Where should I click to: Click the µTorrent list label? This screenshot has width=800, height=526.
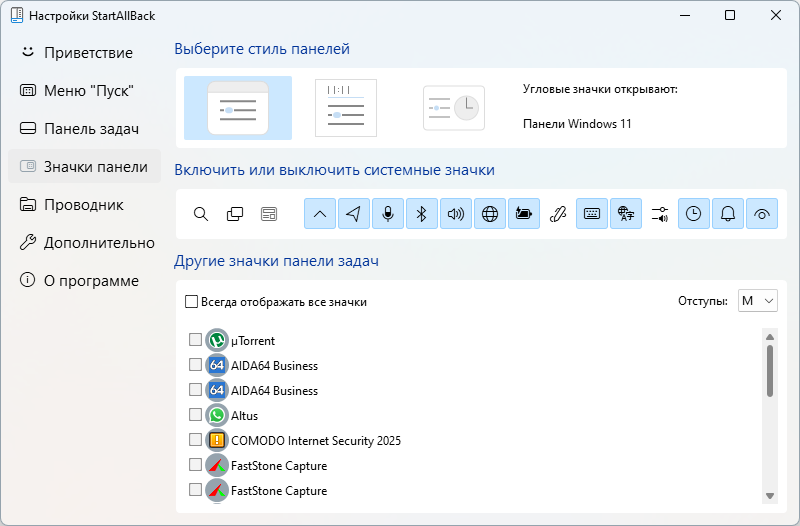tap(253, 341)
